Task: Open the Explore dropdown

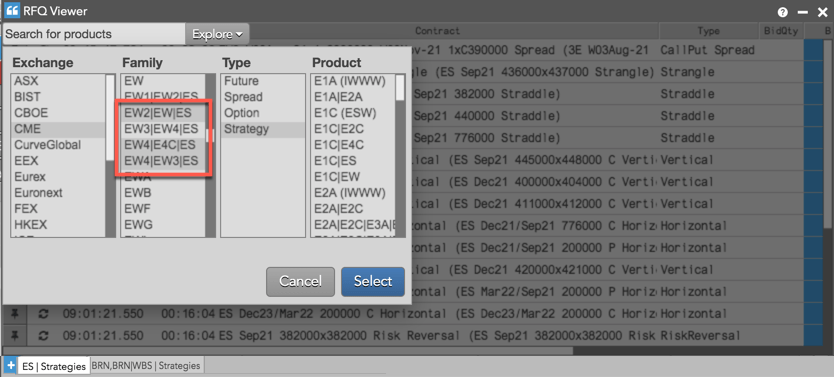Action: pos(217,34)
